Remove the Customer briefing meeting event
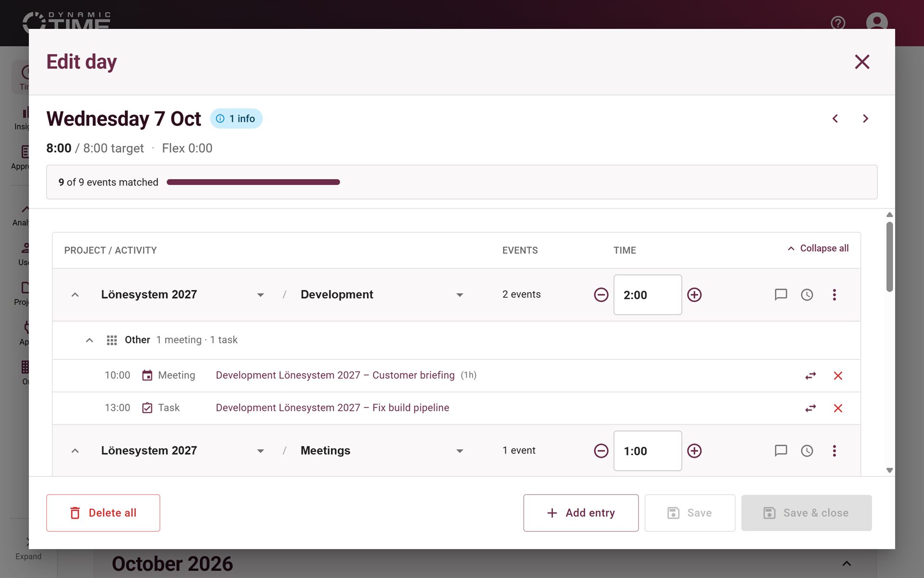 838,376
